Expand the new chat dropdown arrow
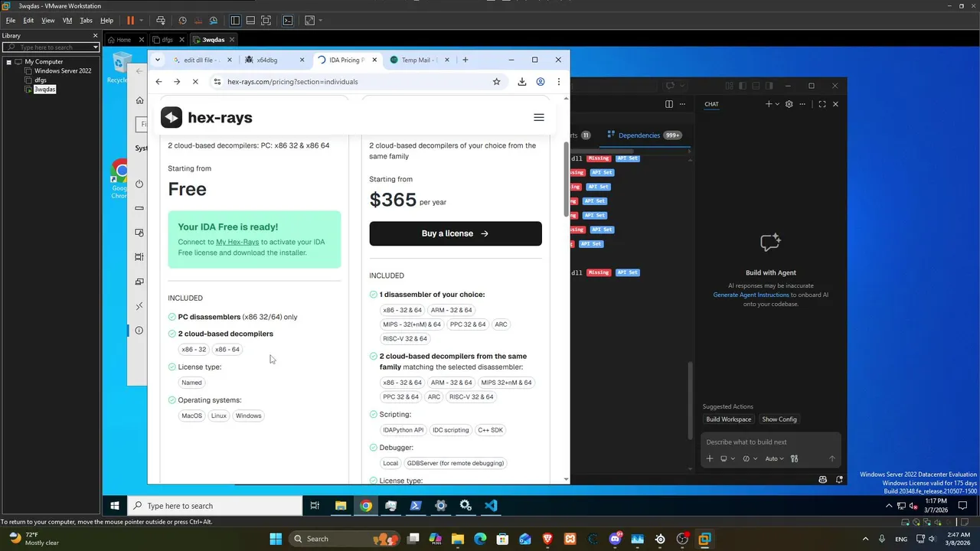This screenshot has height=551, width=980. [x=777, y=104]
